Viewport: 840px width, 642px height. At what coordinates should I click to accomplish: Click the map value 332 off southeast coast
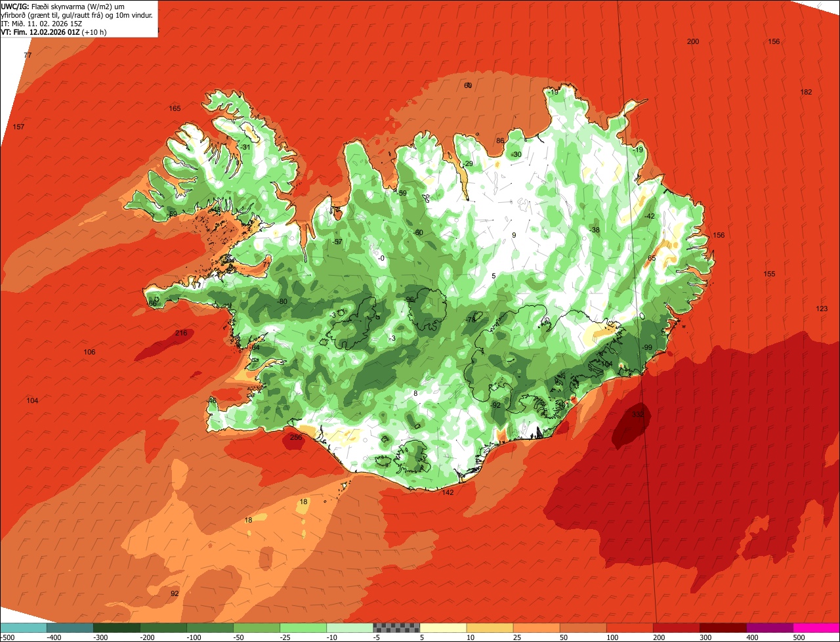638,415
